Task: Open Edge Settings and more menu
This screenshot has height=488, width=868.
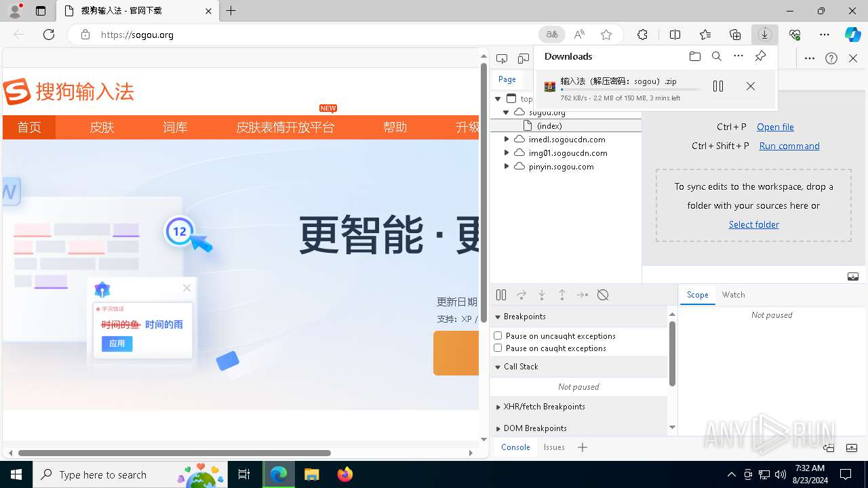Action: (825, 35)
